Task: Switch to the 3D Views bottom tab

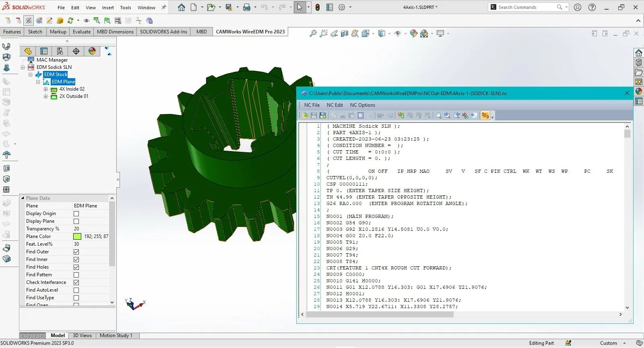Action: click(82, 336)
